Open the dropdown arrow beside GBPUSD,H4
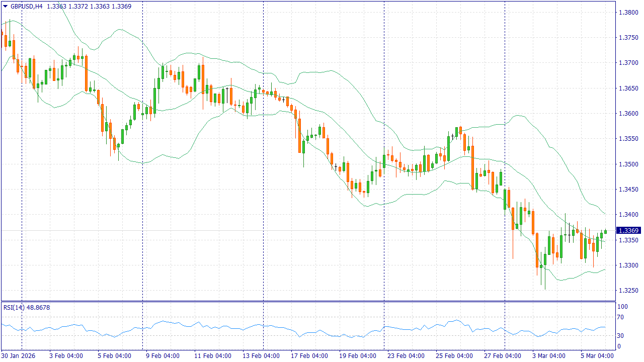This screenshot has height=362, width=644. point(5,7)
